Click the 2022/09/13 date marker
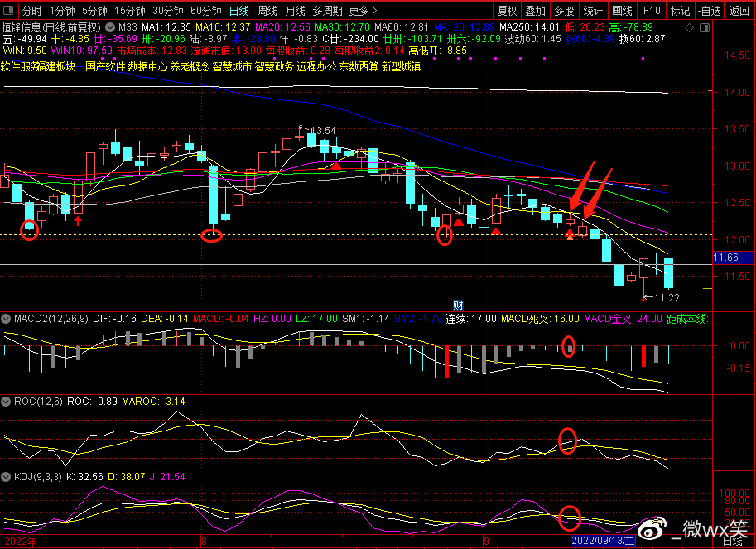 click(x=603, y=541)
